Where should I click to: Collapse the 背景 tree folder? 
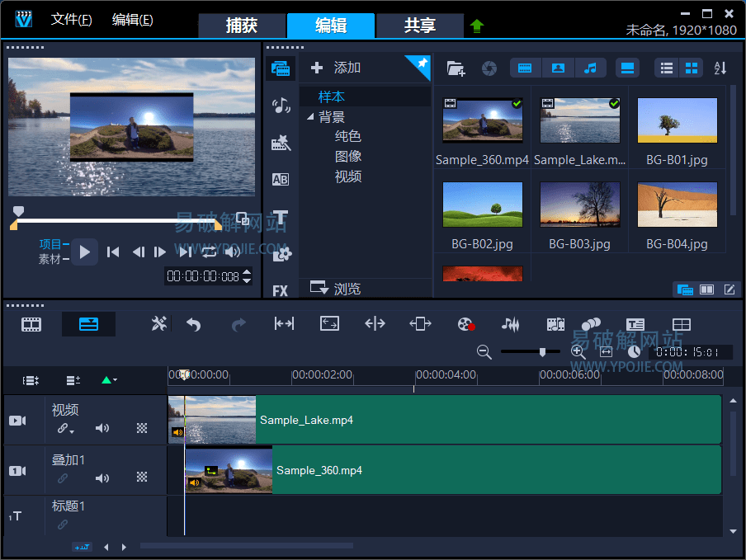coord(310,117)
